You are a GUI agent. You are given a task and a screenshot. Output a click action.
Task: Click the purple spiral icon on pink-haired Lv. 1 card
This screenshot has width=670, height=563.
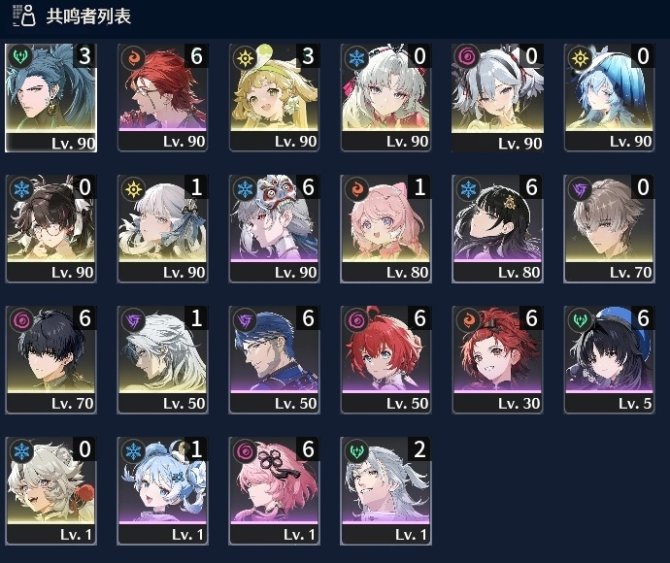(x=245, y=451)
